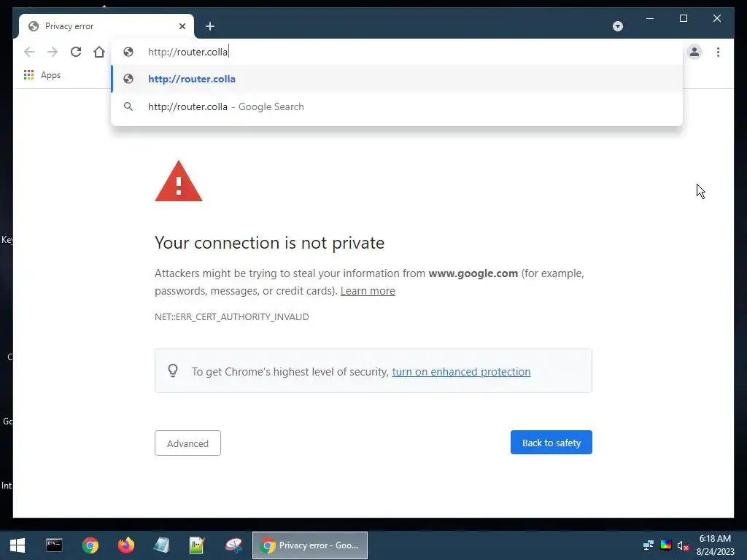This screenshot has width=747, height=560.
Task: Click turn on enhanced protection link
Action: 461,371
